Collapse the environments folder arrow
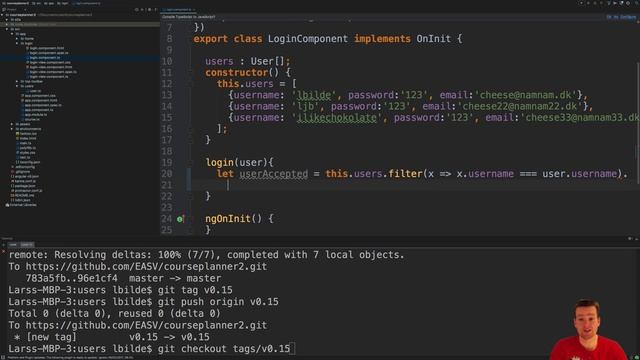This screenshot has width=640, height=360. [12, 129]
